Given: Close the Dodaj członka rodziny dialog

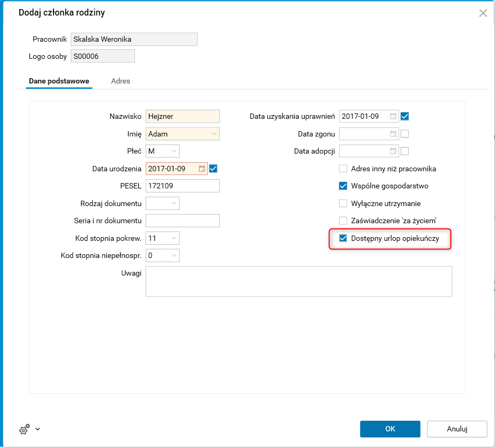Looking at the screenshot, I should pyautogui.click(x=483, y=13).
